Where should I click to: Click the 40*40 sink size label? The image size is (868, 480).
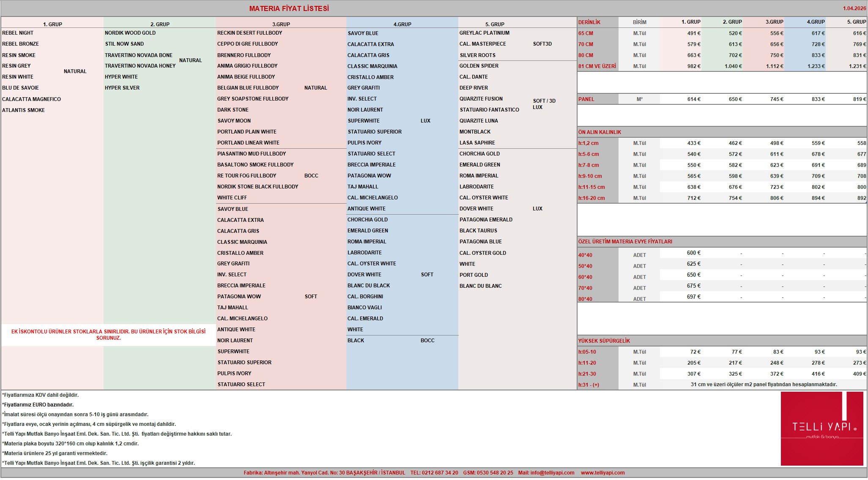(585, 255)
